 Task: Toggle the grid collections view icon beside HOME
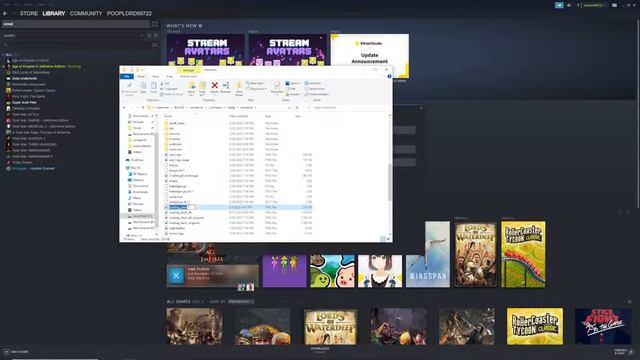click(x=155, y=24)
